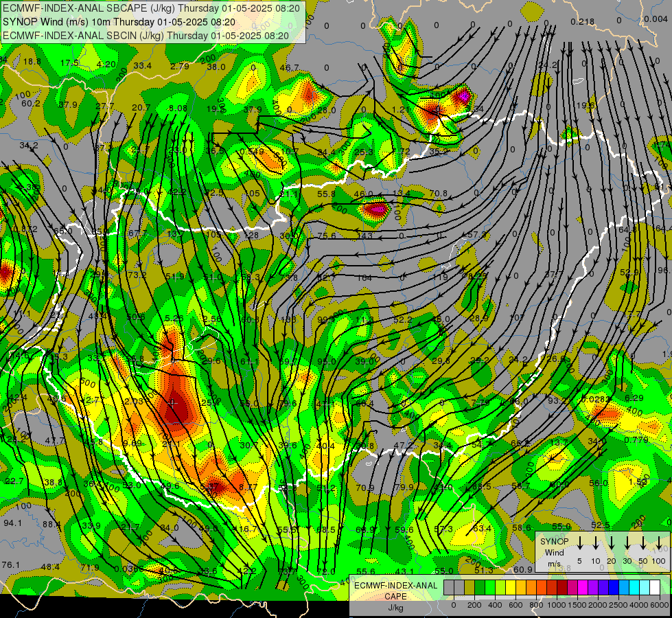Click the map value "72.0"
The image size is (672, 618).
(x=326, y=571)
